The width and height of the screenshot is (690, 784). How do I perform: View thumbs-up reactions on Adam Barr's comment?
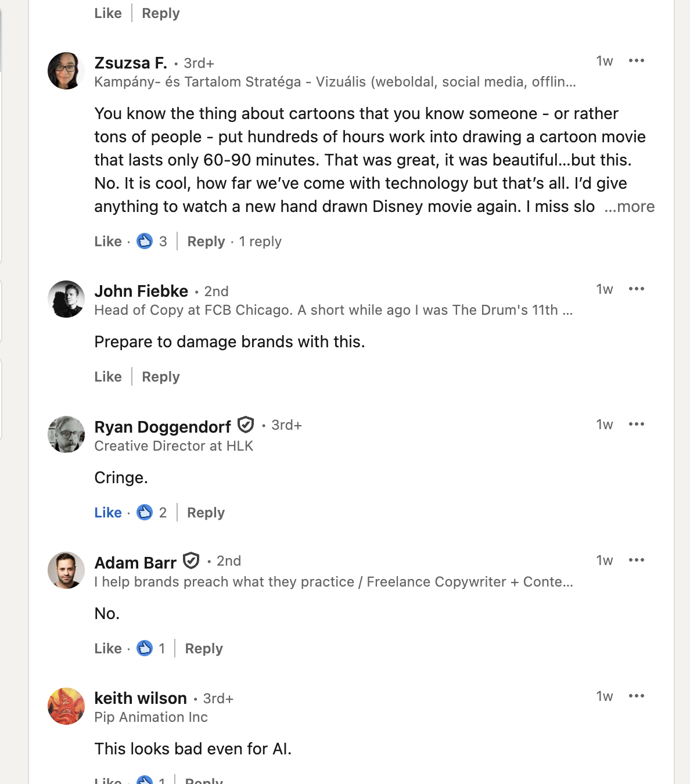coord(145,648)
